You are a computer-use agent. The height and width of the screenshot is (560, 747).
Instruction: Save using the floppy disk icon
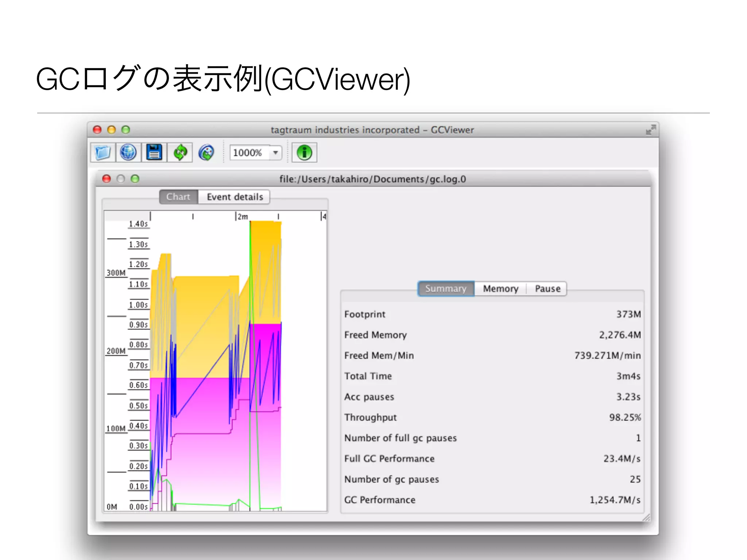154,152
